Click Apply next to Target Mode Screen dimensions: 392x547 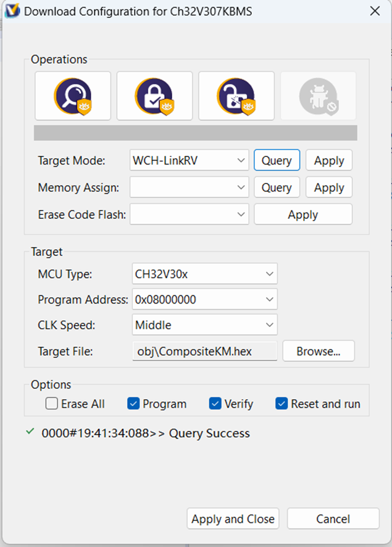coord(329,160)
